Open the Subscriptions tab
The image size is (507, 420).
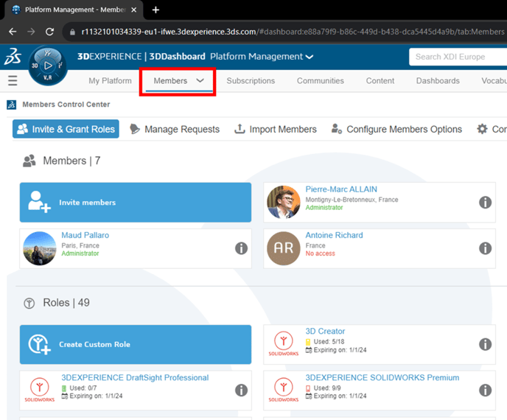click(251, 81)
